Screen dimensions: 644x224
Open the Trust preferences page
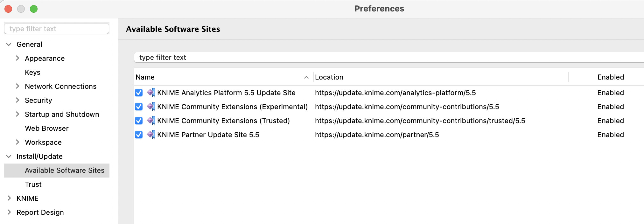coord(33,184)
